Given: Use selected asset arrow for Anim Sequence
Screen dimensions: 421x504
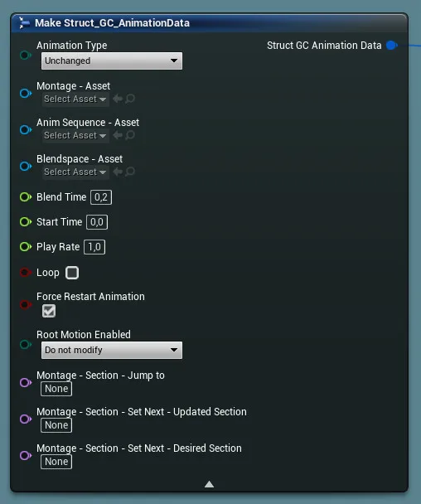Looking at the screenshot, I should point(118,135).
